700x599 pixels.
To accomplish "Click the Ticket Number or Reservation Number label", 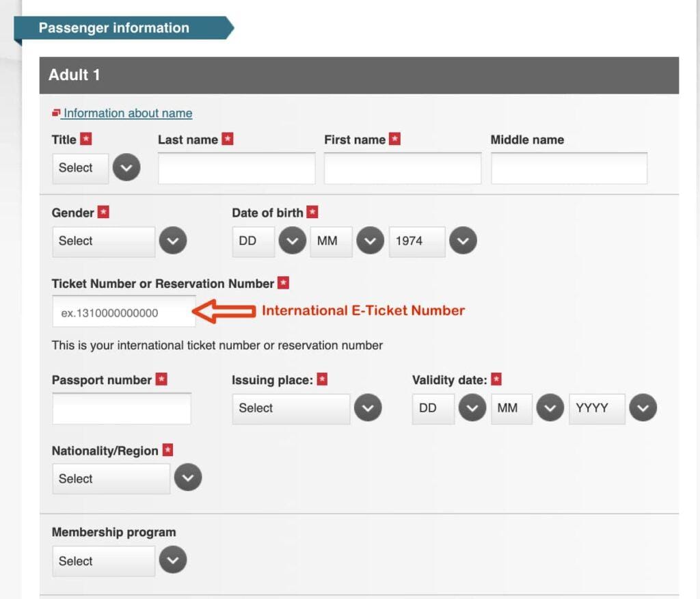I will (163, 284).
